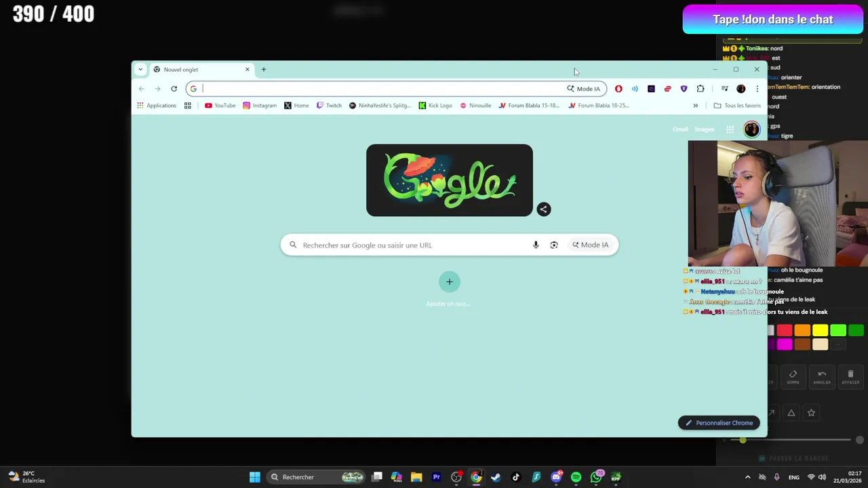Open the Google account avatar on page

point(751,129)
